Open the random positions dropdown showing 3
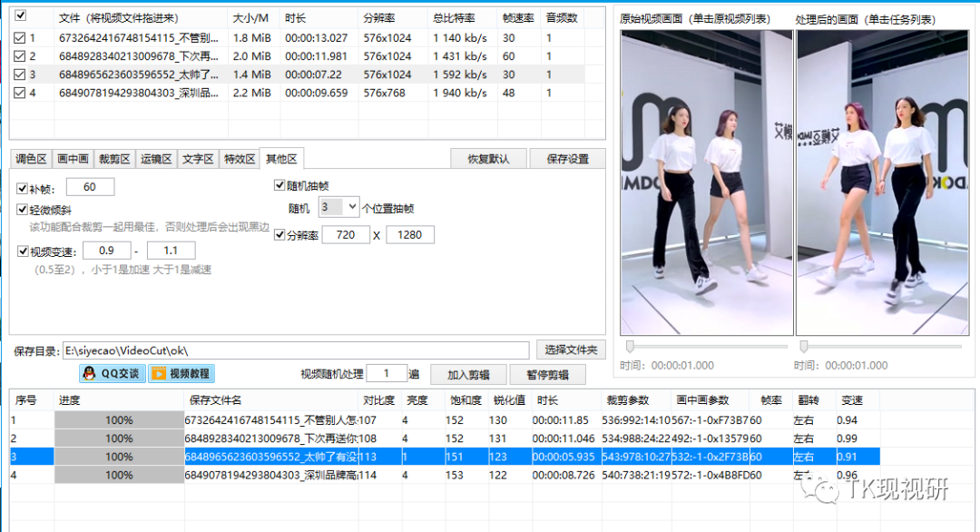 point(338,207)
